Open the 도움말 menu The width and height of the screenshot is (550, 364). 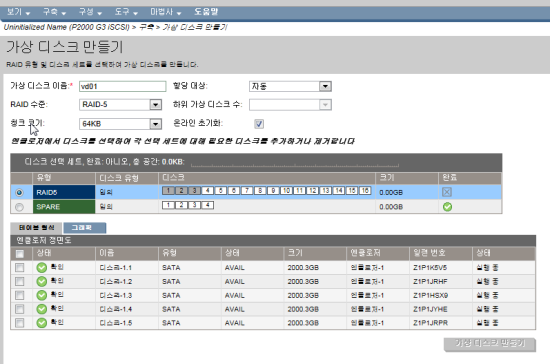point(206,12)
